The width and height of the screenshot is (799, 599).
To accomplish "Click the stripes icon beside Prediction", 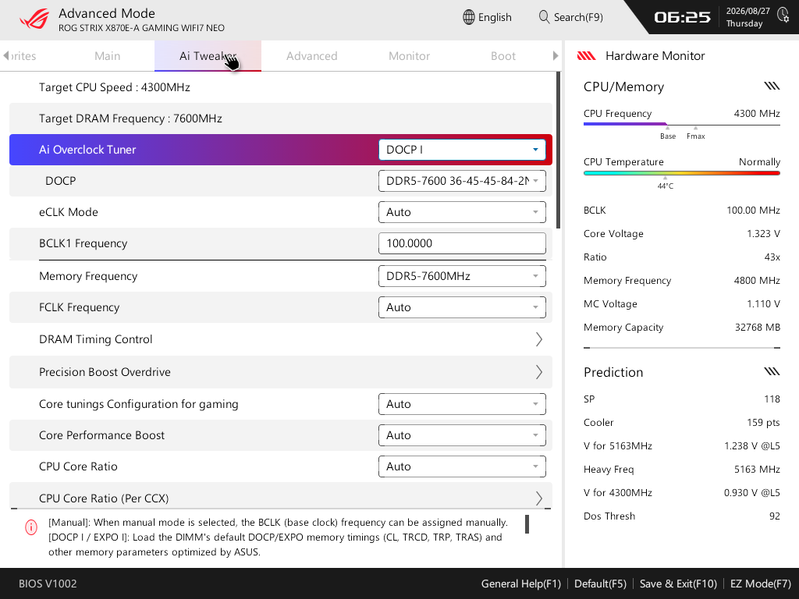I will click(771, 371).
